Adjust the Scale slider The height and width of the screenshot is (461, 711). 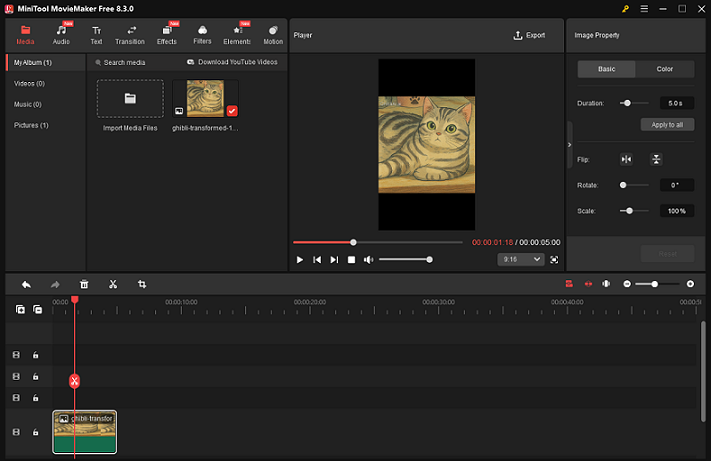tap(634, 211)
